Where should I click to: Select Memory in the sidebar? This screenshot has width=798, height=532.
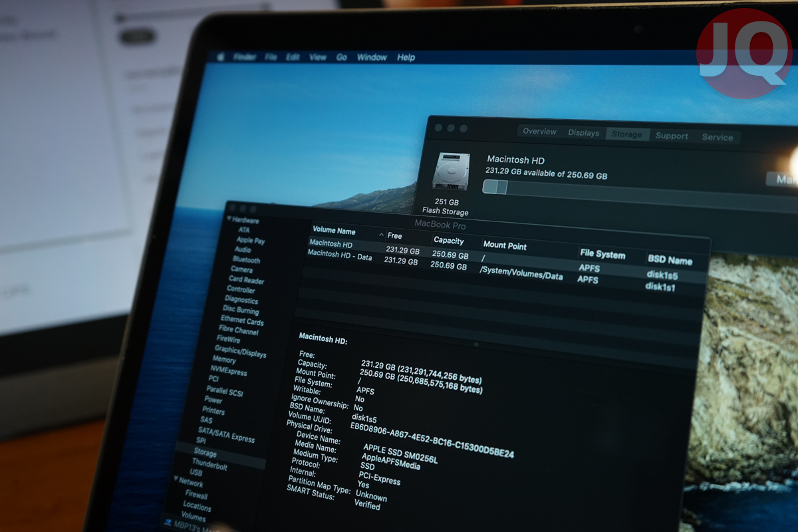(224, 360)
